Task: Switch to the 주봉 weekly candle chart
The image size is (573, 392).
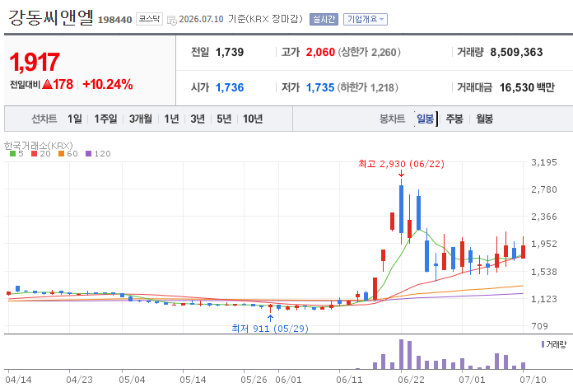Action: tap(454, 119)
